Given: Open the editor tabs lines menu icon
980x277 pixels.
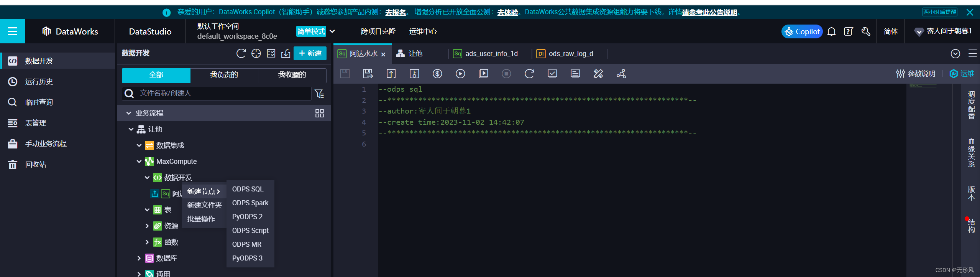Looking at the screenshot, I should (x=973, y=54).
